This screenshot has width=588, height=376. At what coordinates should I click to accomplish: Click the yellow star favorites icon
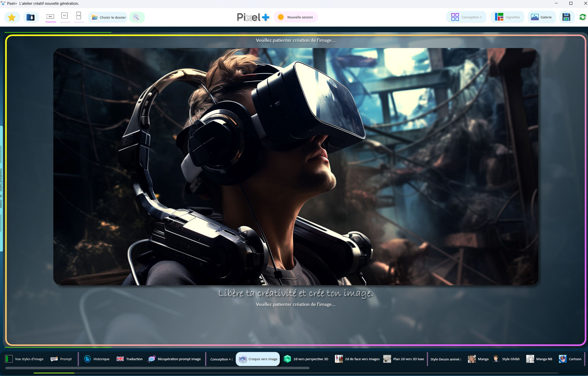click(x=12, y=17)
